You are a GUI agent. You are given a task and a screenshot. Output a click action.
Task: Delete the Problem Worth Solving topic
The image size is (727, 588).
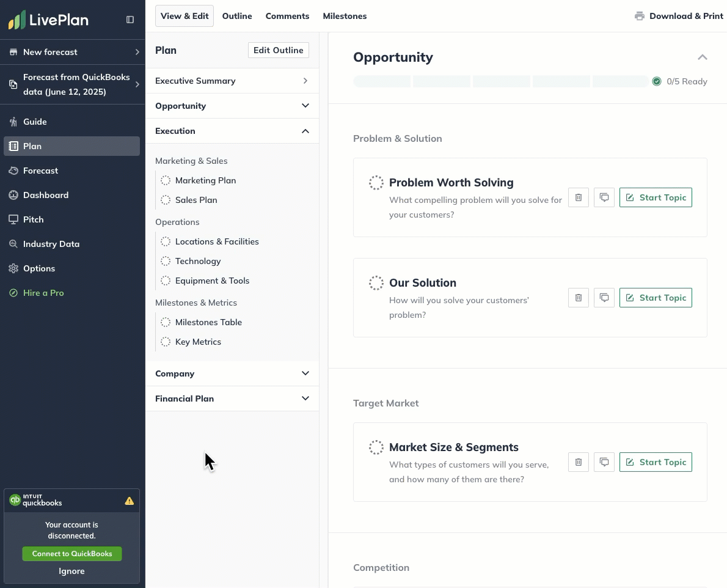pyautogui.click(x=578, y=197)
